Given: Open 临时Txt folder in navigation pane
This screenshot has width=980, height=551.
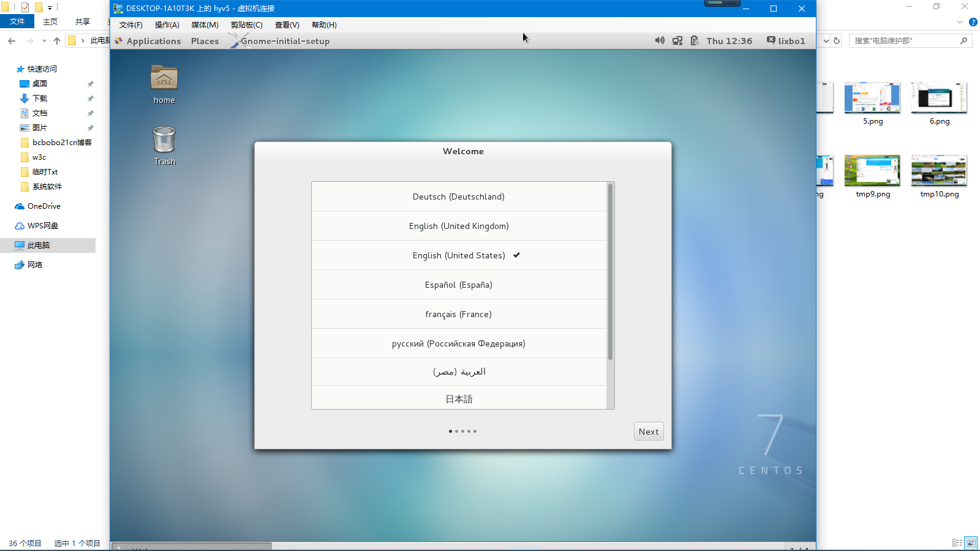Looking at the screenshot, I should pos(45,172).
